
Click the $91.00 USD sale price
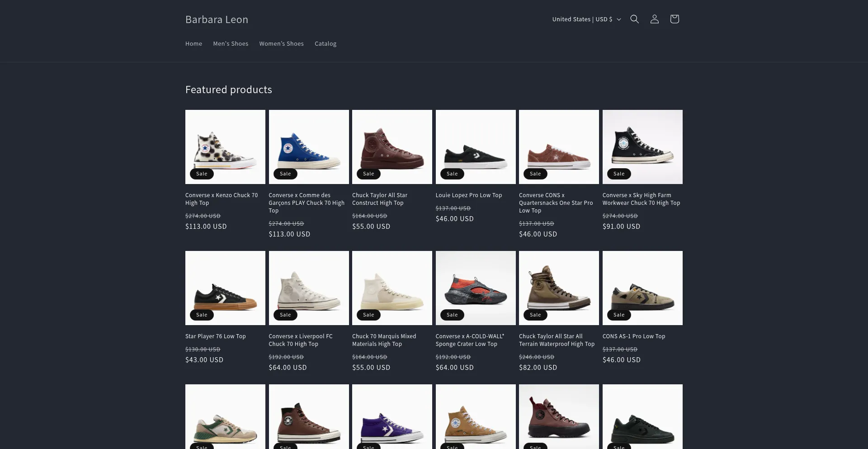click(x=621, y=227)
